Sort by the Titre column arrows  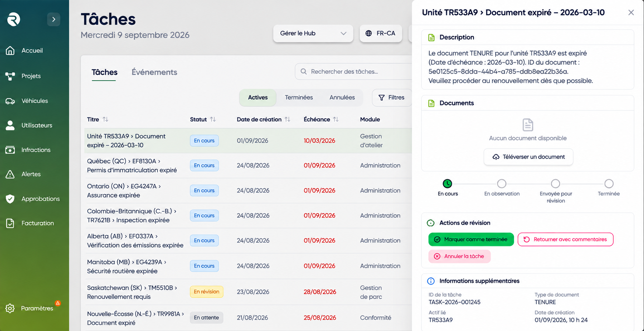click(x=105, y=119)
